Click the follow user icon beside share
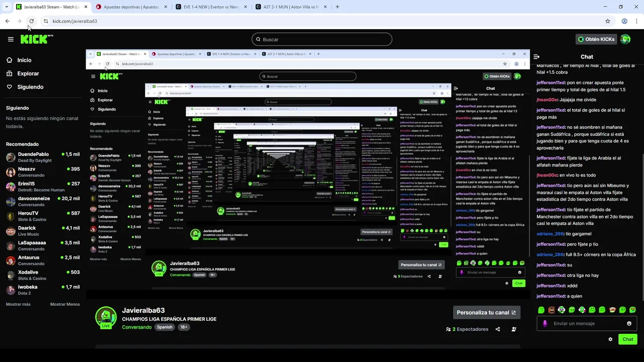 (x=514, y=329)
